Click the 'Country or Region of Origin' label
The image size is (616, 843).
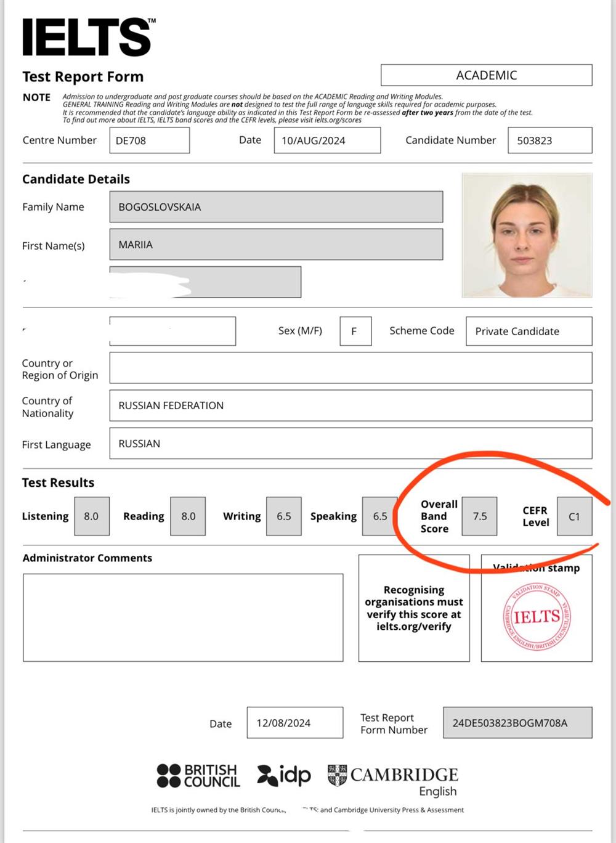point(60,369)
